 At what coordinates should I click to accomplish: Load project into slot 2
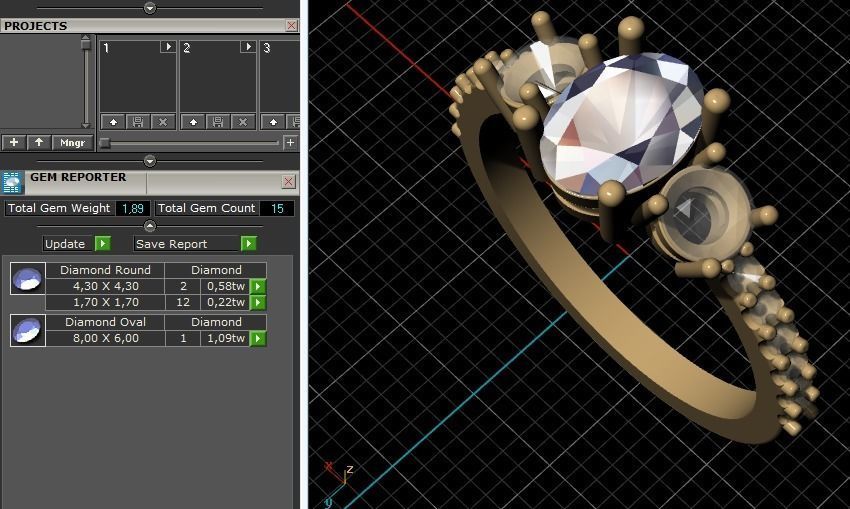pyautogui.click(x=193, y=122)
